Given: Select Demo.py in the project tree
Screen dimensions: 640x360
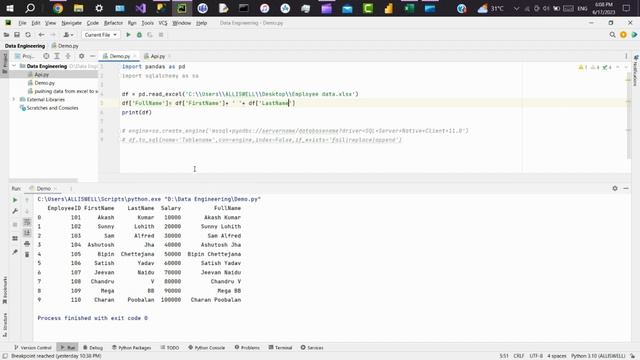Looking at the screenshot, I should tap(44, 83).
